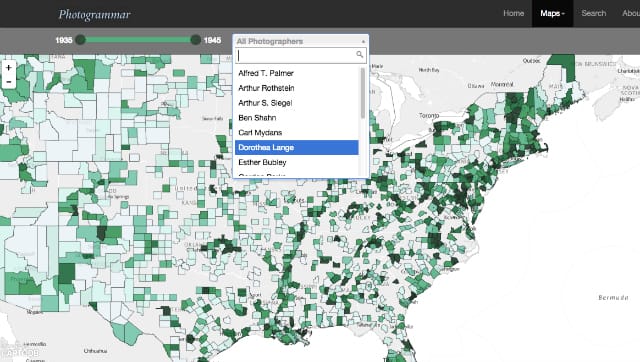Image resolution: width=640 pixels, height=362 pixels.
Task: Focus the photographer search field
Action: point(301,55)
